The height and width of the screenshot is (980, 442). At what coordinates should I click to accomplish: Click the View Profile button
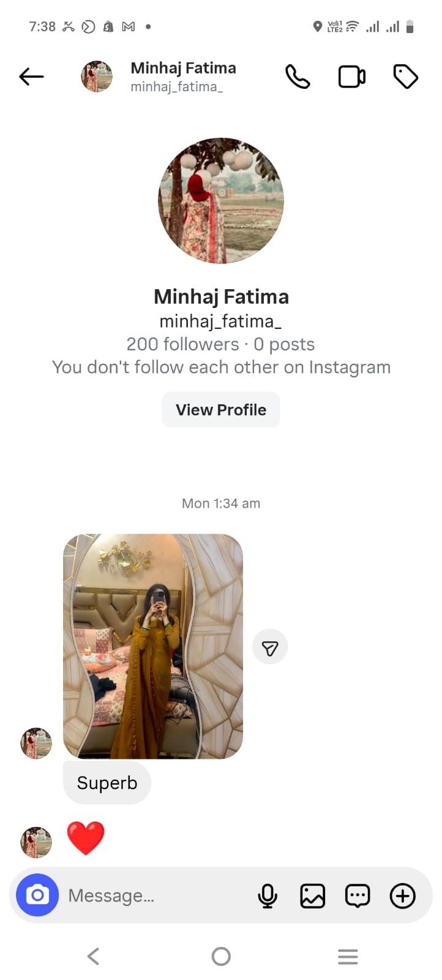221,410
